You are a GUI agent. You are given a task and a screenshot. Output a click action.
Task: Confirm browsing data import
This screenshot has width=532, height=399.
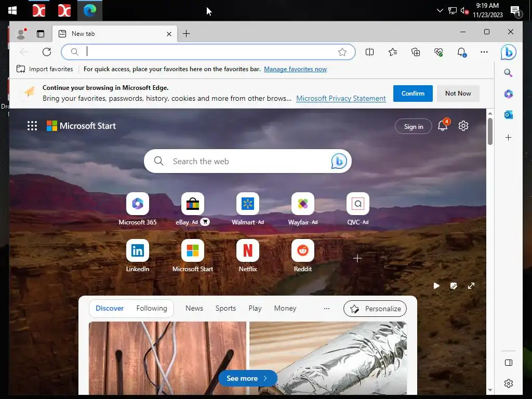[413, 94]
